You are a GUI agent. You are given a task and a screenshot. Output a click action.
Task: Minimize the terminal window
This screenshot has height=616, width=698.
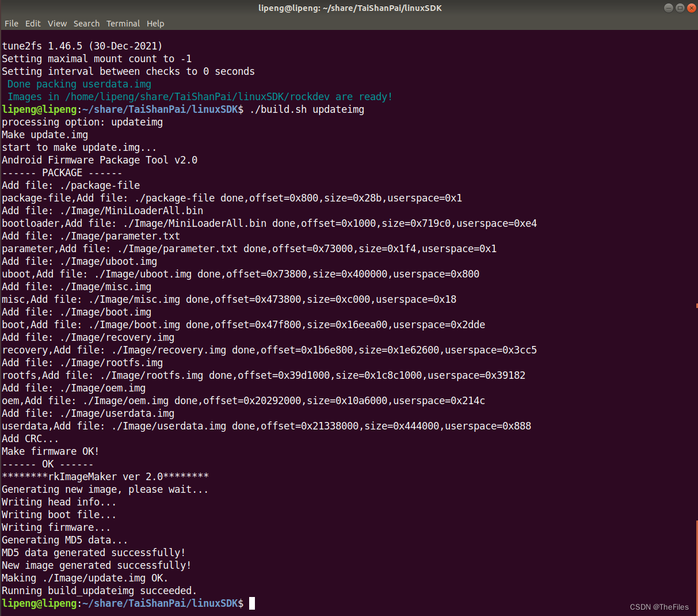668,7
